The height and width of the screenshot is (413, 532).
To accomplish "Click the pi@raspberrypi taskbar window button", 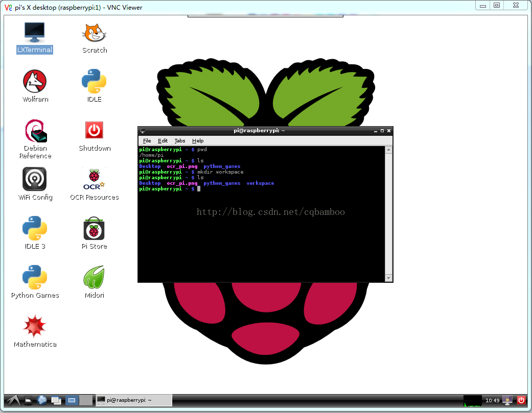I will click(134, 400).
